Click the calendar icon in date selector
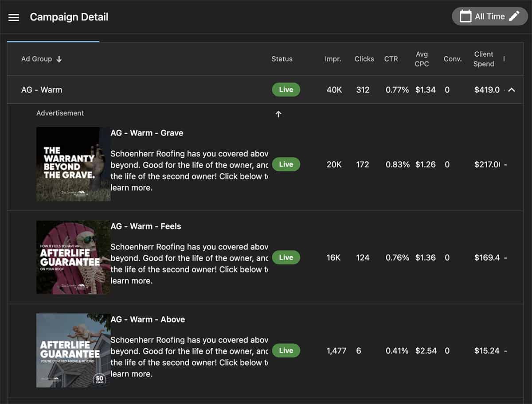 pos(465,16)
